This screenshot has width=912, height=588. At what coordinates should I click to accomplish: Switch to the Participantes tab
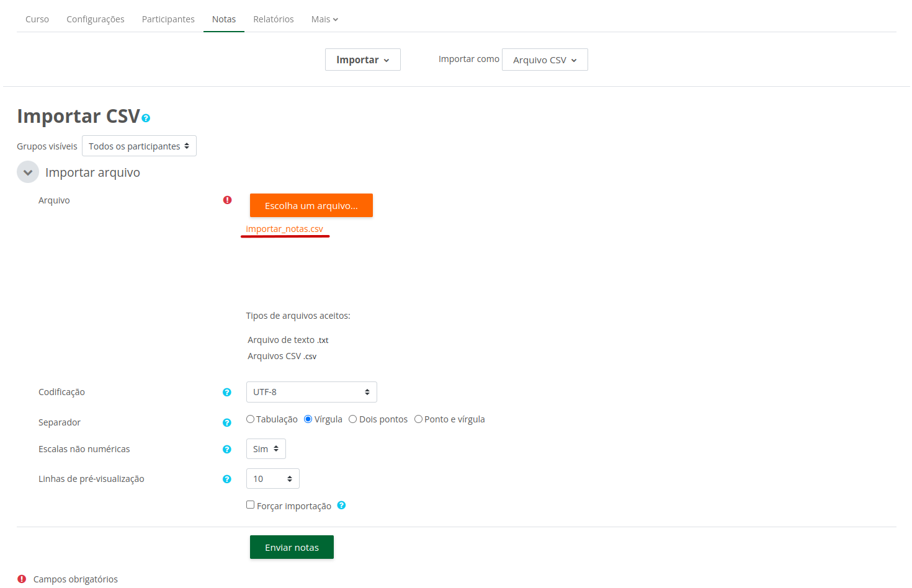(168, 19)
